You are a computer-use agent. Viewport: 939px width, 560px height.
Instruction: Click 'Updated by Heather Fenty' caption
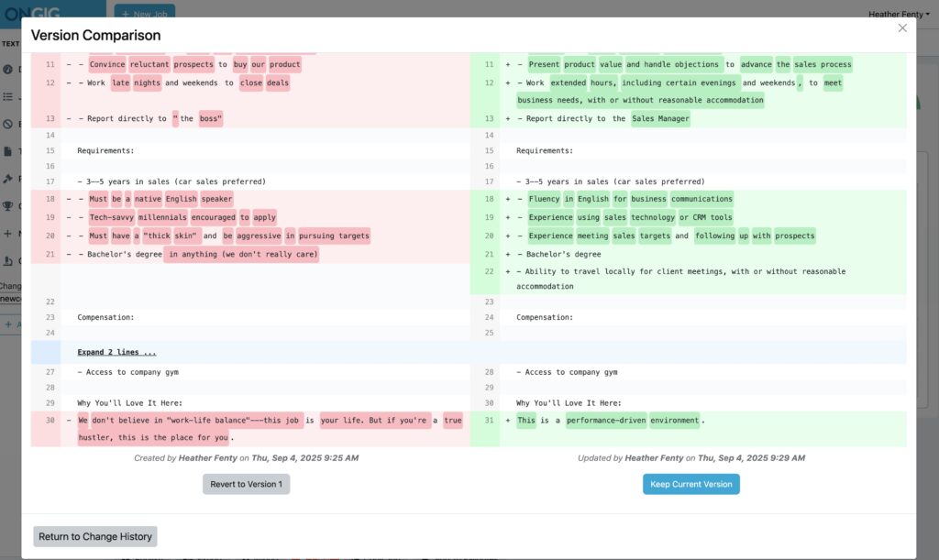tap(691, 458)
